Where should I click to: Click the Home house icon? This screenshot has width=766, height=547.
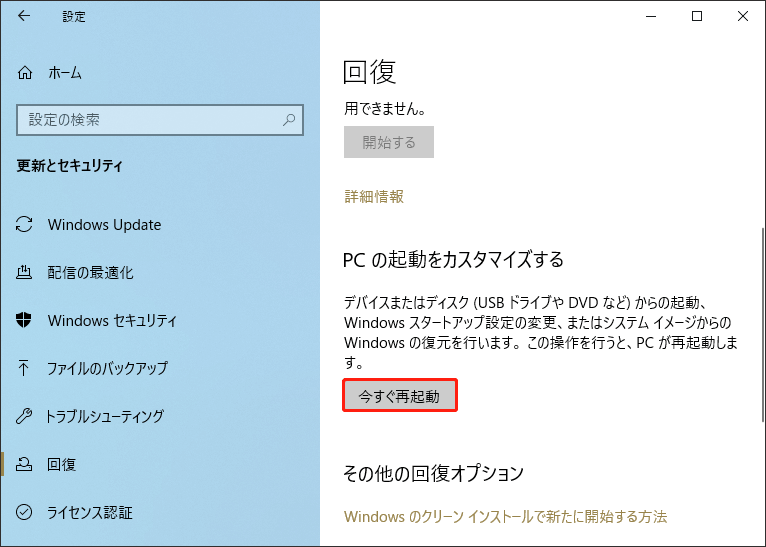pos(24,73)
